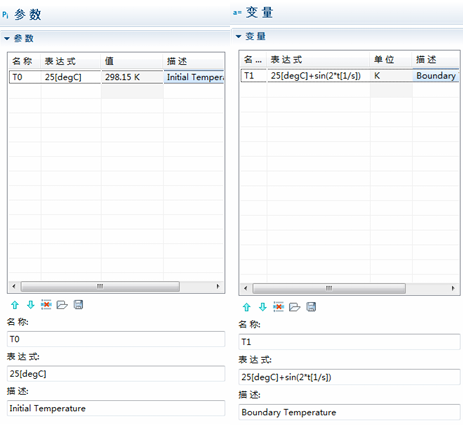Image resolution: width=463 pixels, height=425 pixels.
Task: Click variables 描述 column header
Action: 436,60
